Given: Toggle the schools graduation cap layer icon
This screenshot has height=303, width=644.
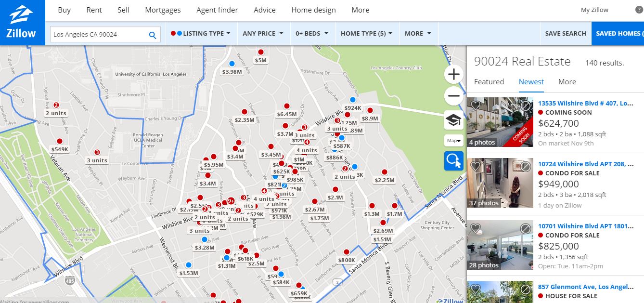Looking at the screenshot, I should [x=453, y=120].
